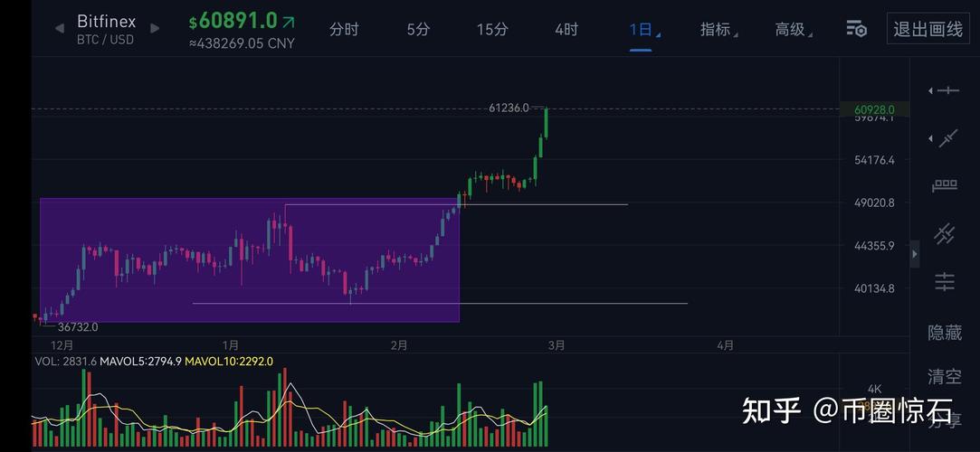Go to the previous trading pair
Screen dimensions: 980x452
60,28
